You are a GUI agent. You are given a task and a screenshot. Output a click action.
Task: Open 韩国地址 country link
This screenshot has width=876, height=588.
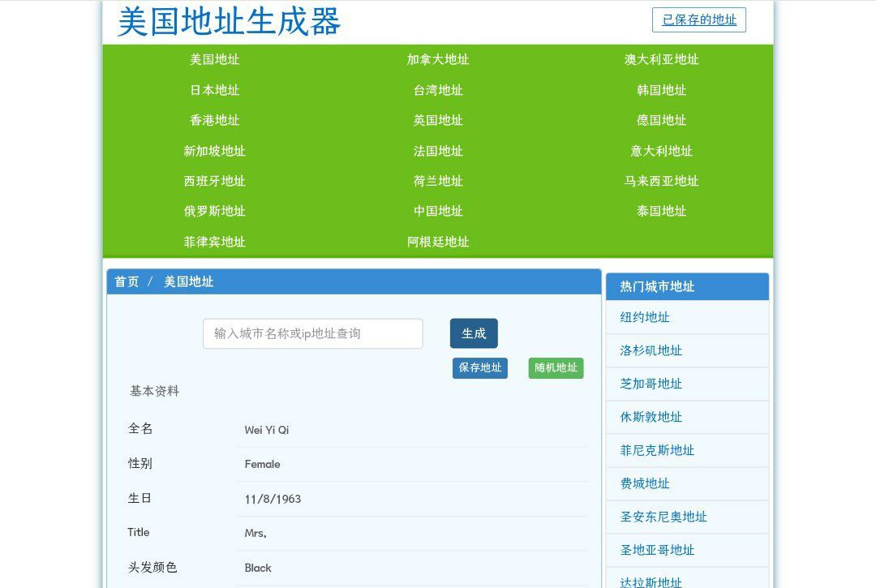tap(662, 90)
